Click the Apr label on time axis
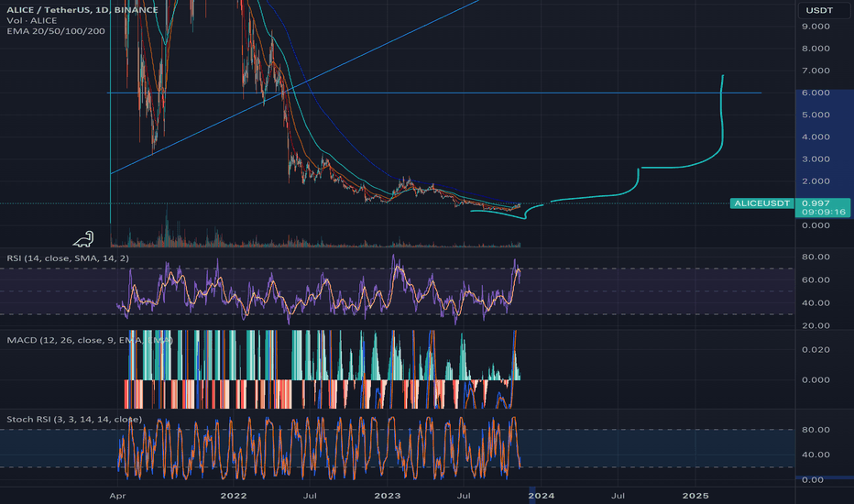 pos(117,496)
